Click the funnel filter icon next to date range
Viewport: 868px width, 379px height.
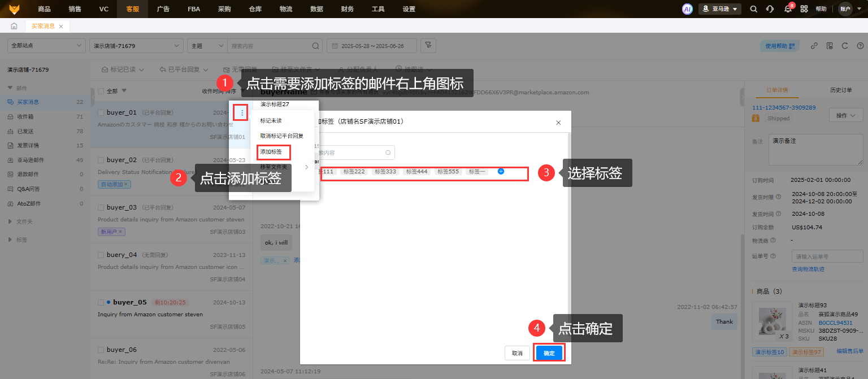click(428, 46)
